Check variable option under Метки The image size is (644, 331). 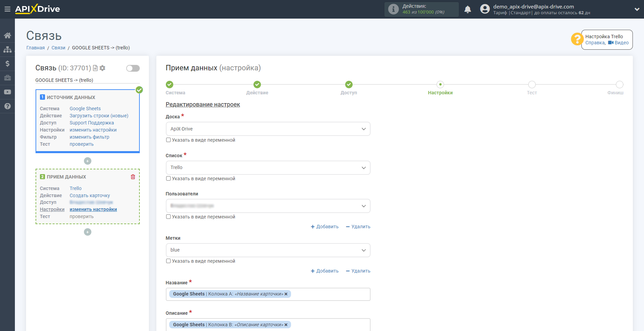pyautogui.click(x=168, y=261)
